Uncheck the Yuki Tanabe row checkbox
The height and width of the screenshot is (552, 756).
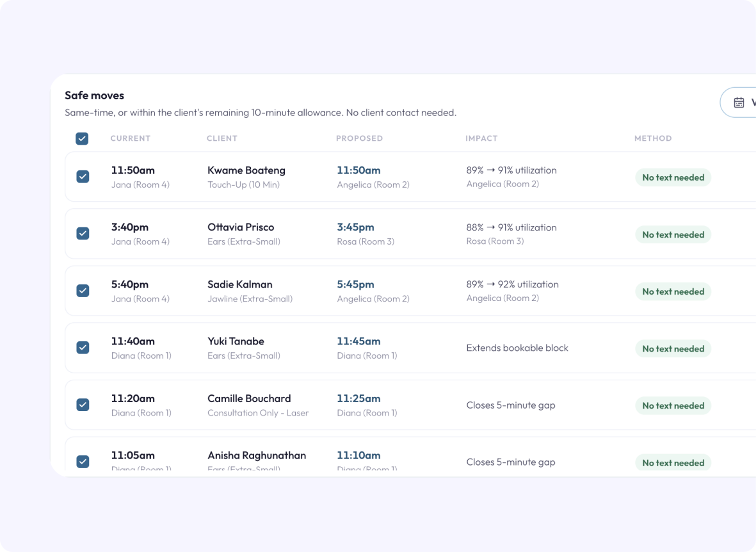coord(83,348)
